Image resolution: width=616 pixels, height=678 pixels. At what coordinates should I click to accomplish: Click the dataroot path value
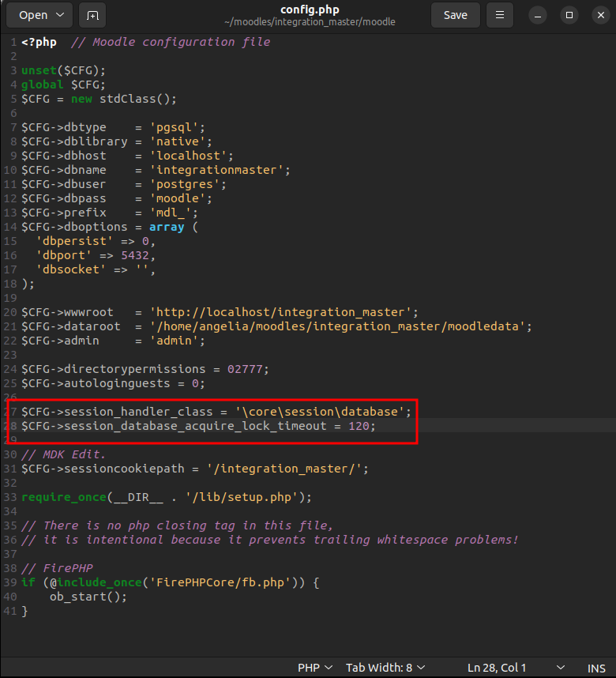pyautogui.click(x=337, y=326)
